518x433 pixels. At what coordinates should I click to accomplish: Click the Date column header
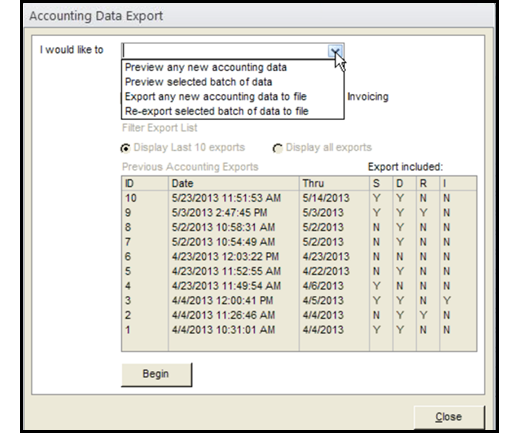[234, 184]
